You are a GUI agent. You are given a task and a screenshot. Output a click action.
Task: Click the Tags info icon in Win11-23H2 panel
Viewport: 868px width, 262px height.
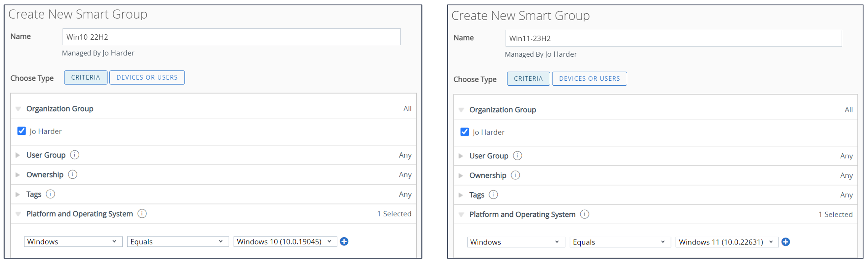tap(493, 195)
